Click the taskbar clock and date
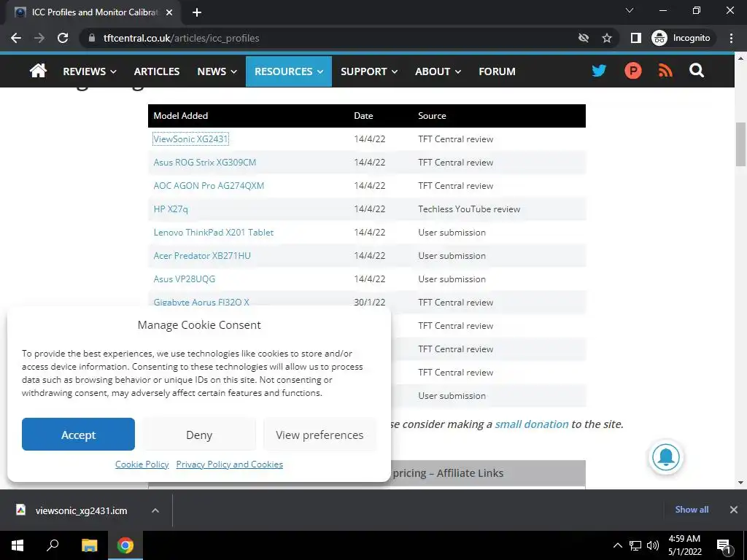The image size is (747, 560). (x=684, y=545)
